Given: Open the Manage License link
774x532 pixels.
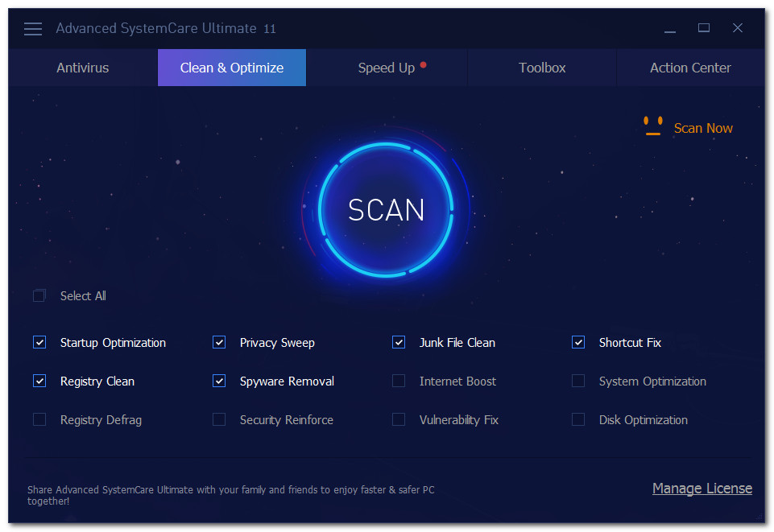Looking at the screenshot, I should [x=702, y=488].
